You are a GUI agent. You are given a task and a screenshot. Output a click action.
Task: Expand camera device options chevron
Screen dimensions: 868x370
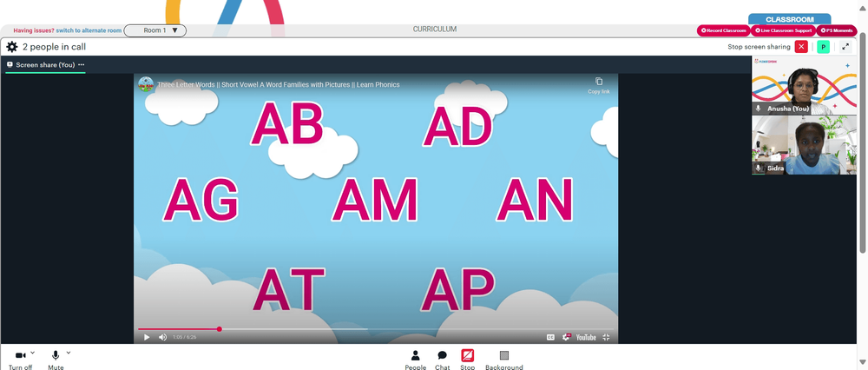(33, 353)
